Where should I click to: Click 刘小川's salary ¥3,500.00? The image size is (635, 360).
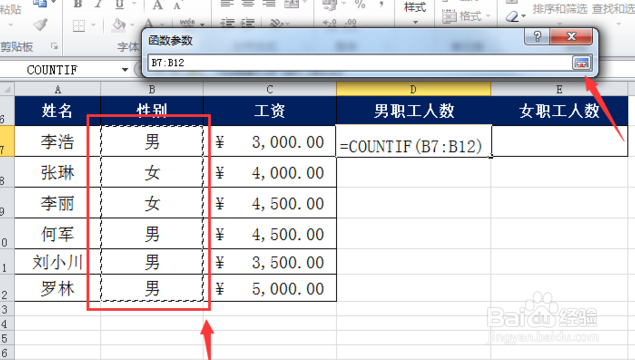270,262
